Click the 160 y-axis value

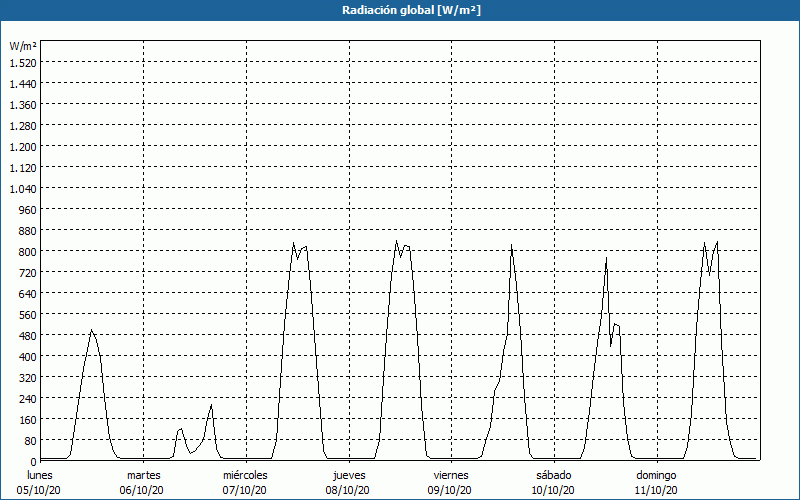coord(28,419)
